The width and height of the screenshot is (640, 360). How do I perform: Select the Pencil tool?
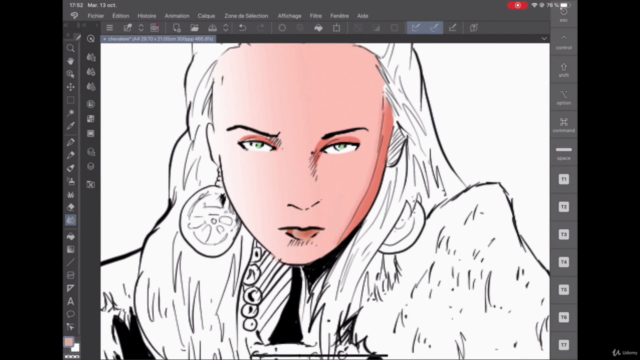[x=71, y=155]
